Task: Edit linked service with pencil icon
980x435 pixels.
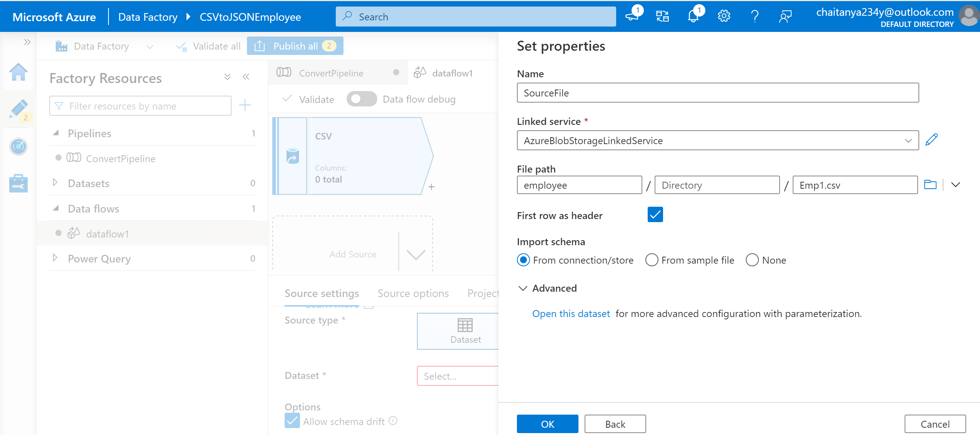Action: pyautogui.click(x=931, y=140)
